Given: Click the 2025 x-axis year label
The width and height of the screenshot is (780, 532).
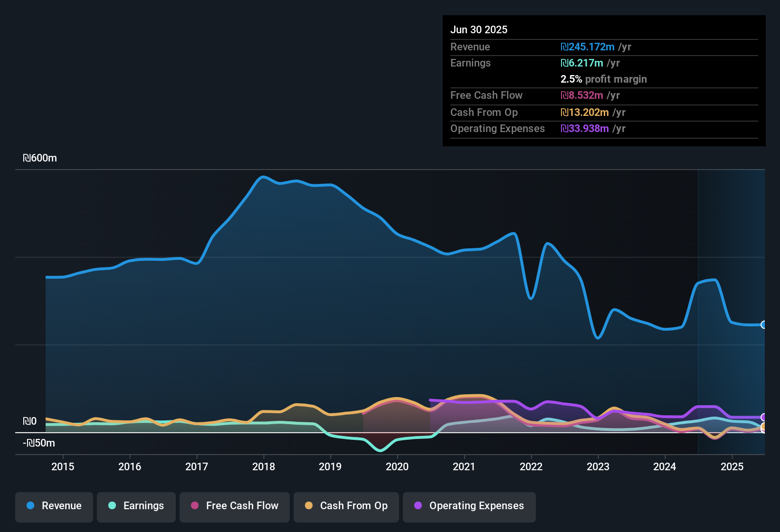Looking at the screenshot, I should 732,466.
